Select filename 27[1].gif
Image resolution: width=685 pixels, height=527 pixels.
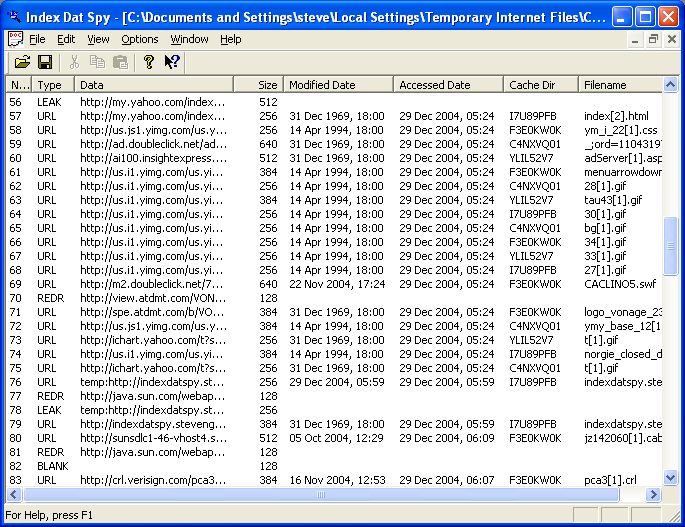[x=605, y=270]
